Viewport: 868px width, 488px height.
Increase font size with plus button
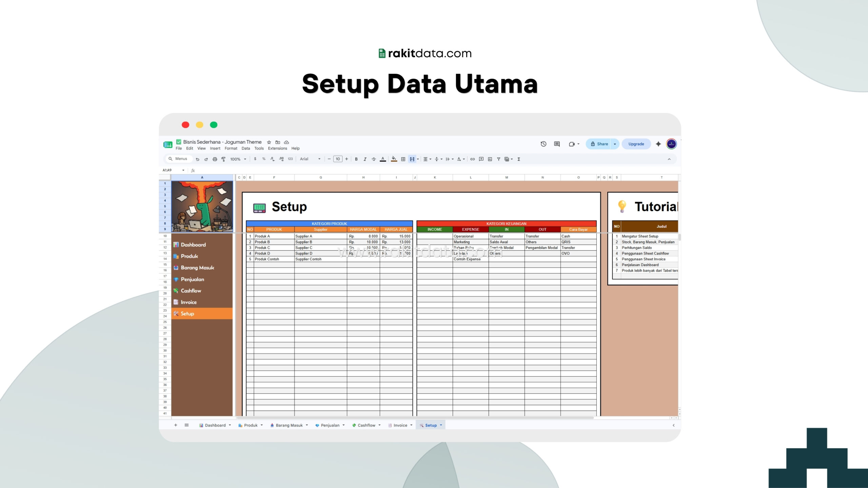[x=347, y=159]
